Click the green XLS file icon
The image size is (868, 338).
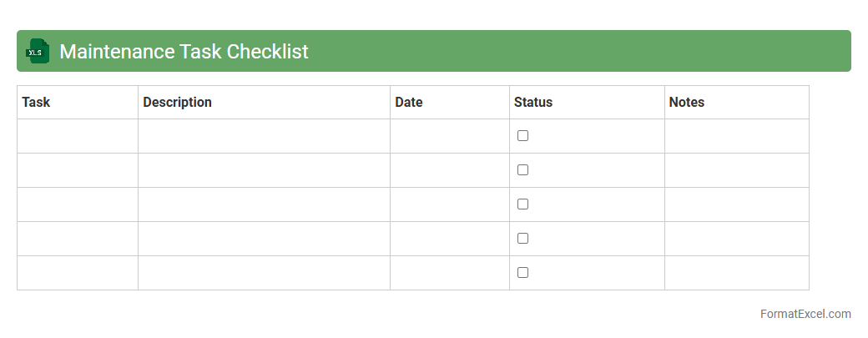(x=38, y=51)
